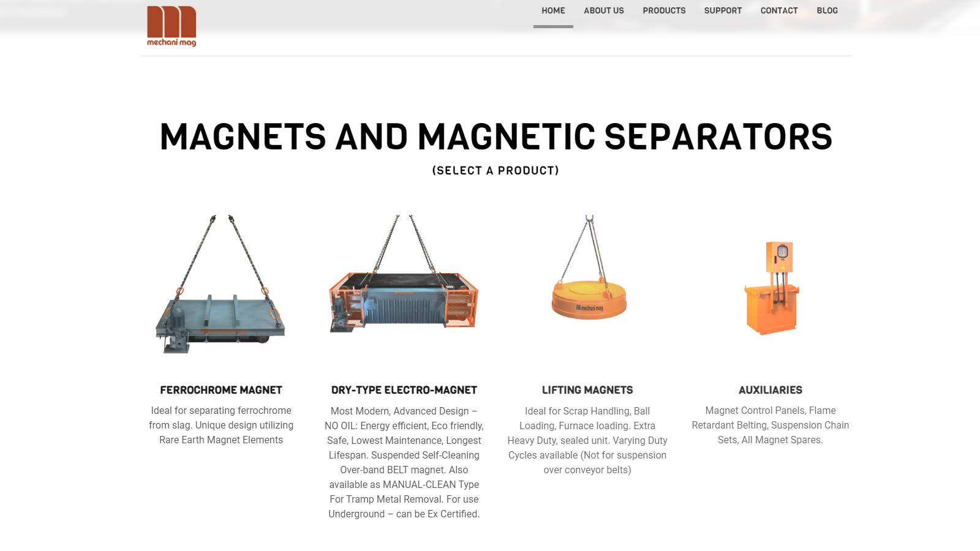
Task: Go to the About Us page
Action: [604, 10]
